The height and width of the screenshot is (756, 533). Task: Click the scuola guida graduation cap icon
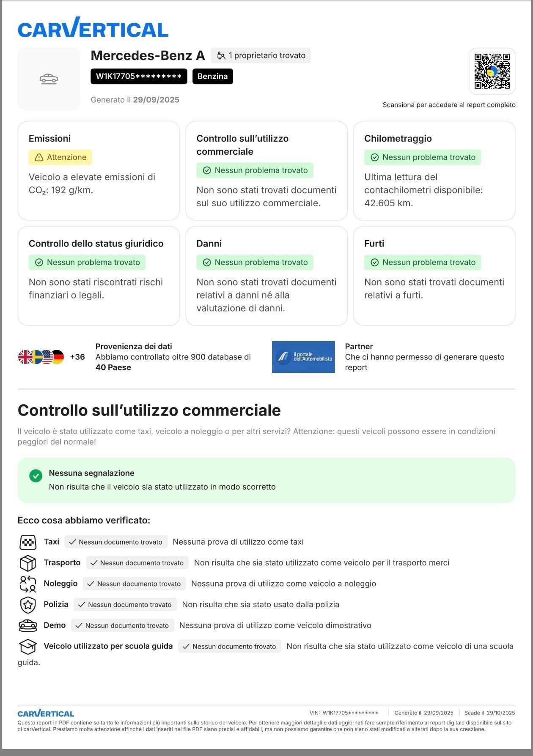point(28,646)
